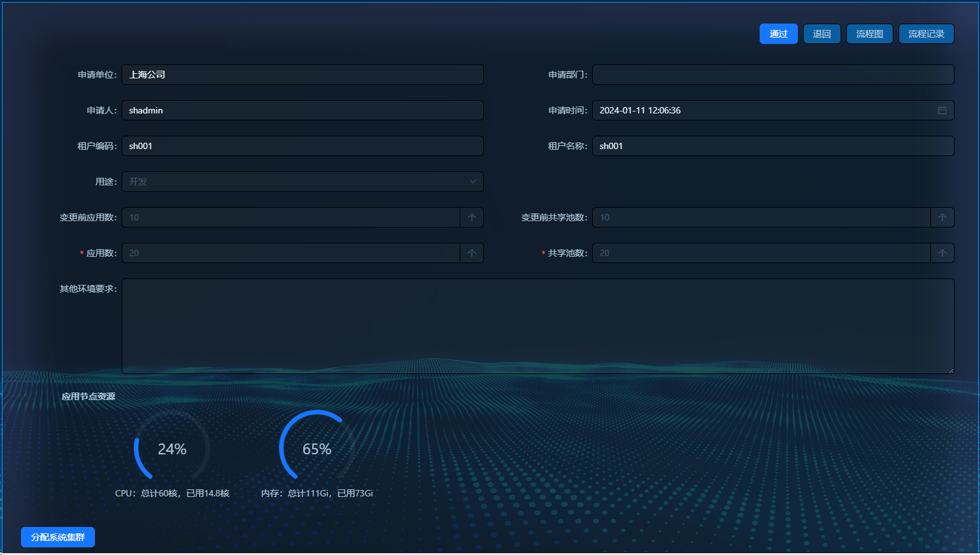Click the 变更前应用数 input field
Image resolution: width=980 pixels, height=555 pixels.
pyautogui.click(x=291, y=217)
